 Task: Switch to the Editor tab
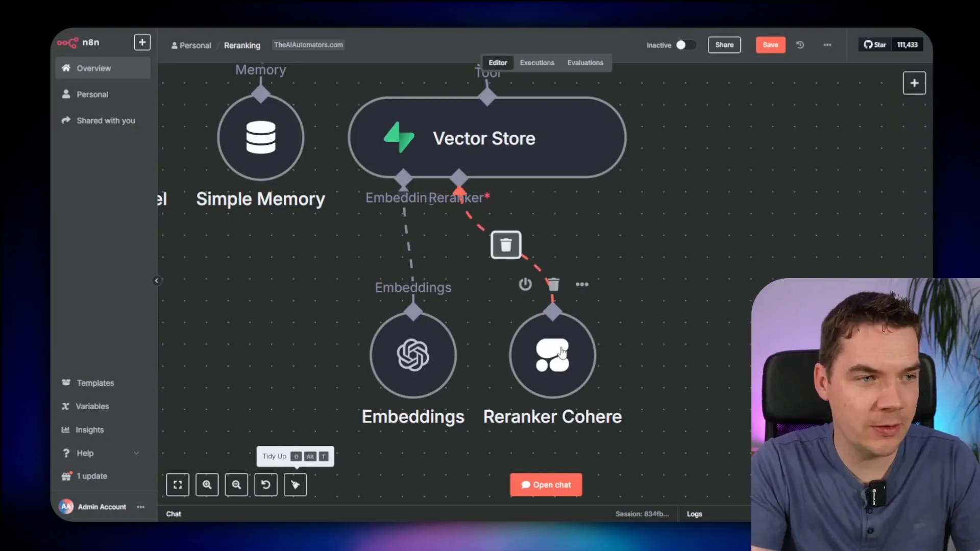point(498,63)
